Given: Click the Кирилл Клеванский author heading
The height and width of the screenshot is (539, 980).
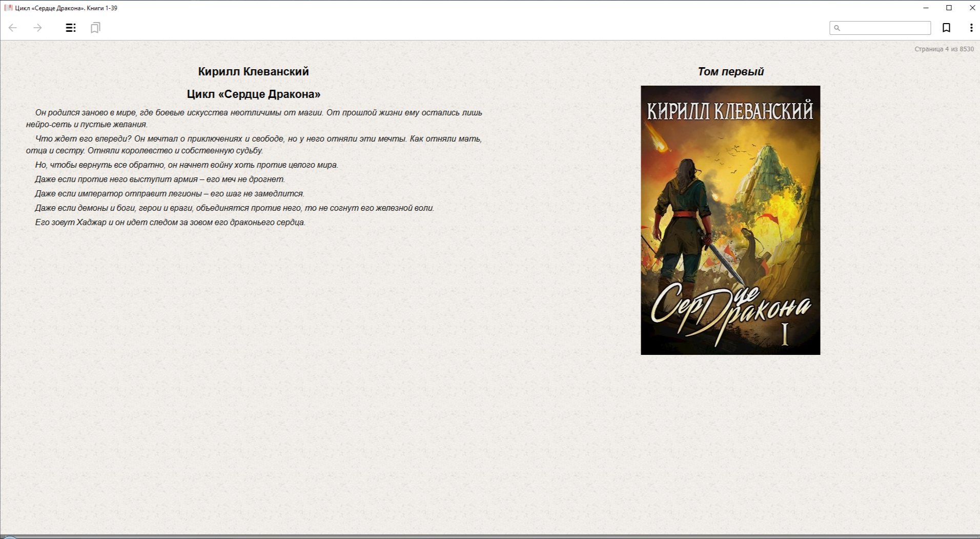Looking at the screenshot, I should click(x=253, y=72).
